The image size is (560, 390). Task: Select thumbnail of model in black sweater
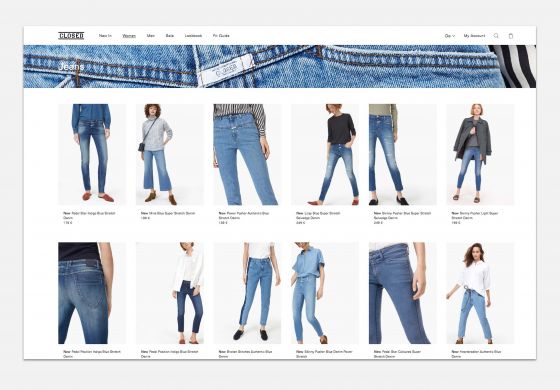click(325, 154)
